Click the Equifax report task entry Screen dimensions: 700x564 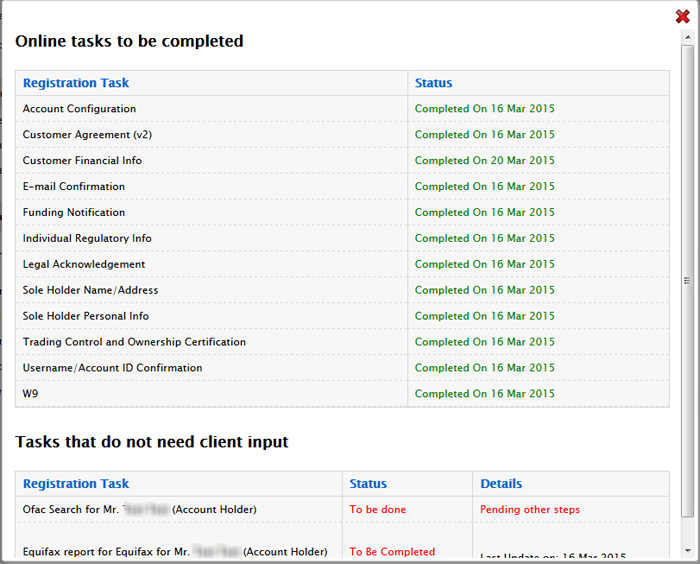click(x=175, y=552)
